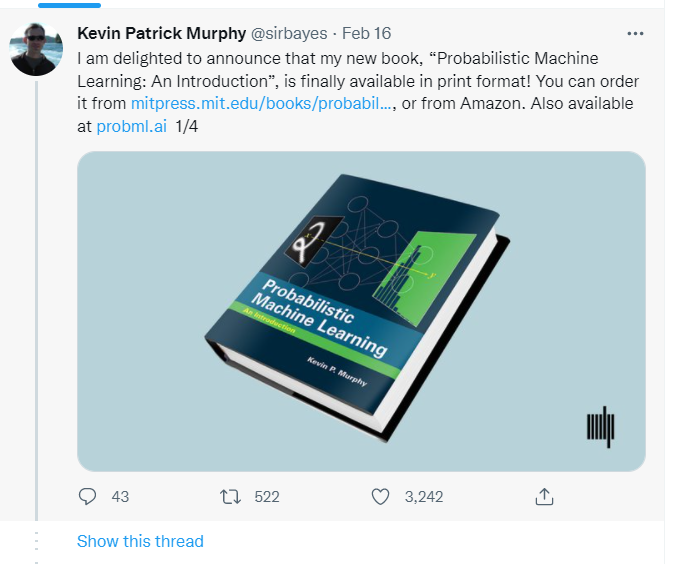Click the MIT Press logo in image
The width and height of the screenshot is (681, 564).
(600, 428)
